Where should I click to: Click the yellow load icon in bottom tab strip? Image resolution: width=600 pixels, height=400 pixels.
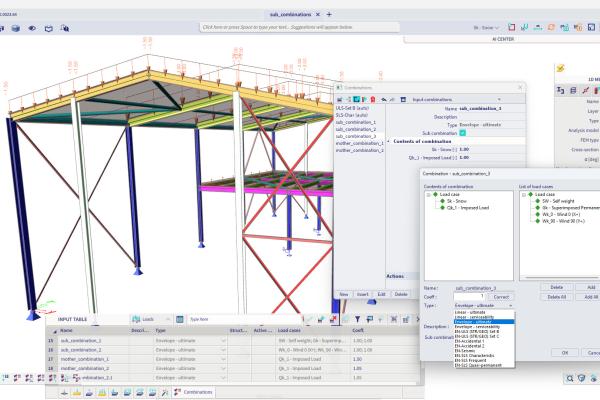click(77, 392)
